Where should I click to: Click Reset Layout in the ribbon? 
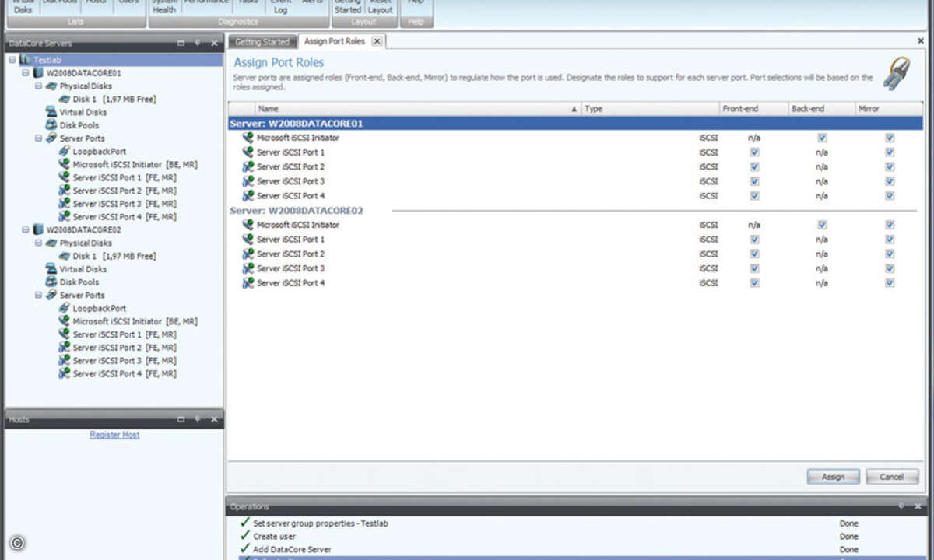click(x=381, y=6)
